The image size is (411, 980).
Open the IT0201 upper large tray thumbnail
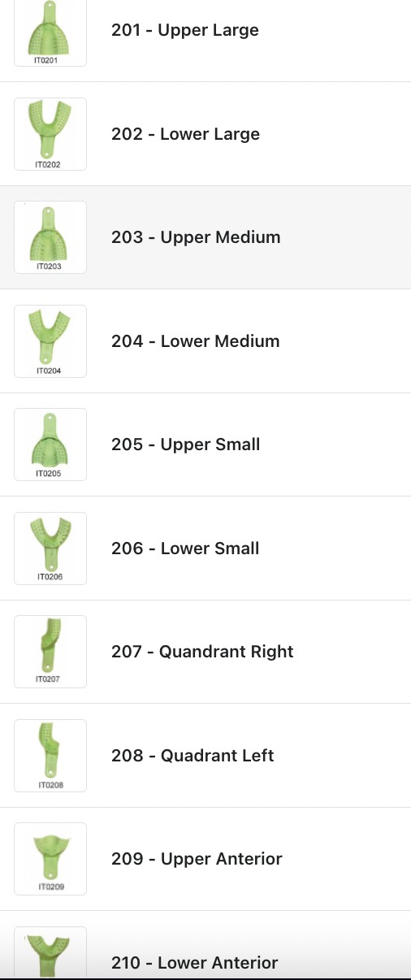[x=50, y=33]
